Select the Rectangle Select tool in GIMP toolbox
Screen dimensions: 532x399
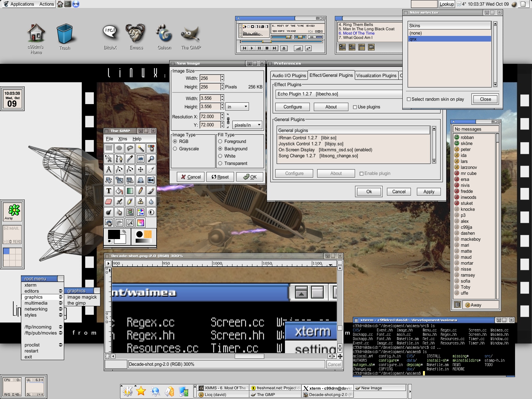(109, 148)
